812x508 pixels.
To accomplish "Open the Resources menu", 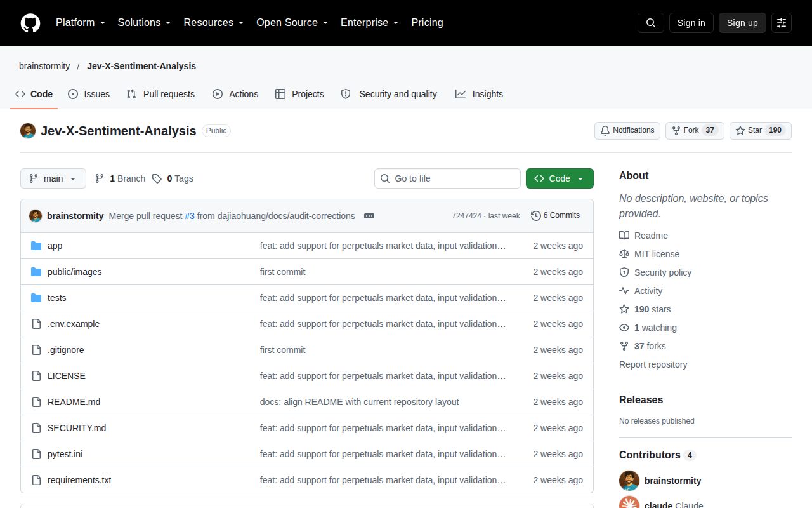I will (214, 23).
